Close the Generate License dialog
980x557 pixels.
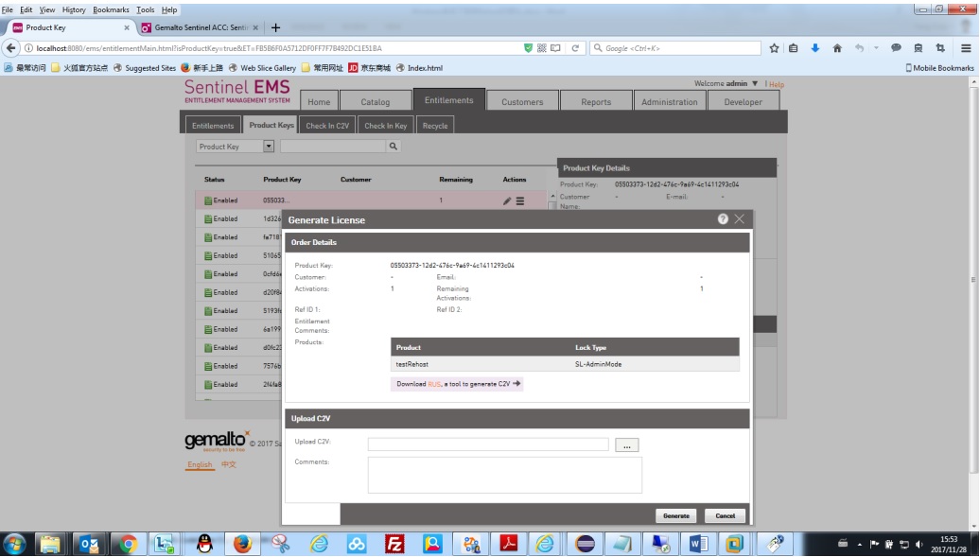(740, 218)
